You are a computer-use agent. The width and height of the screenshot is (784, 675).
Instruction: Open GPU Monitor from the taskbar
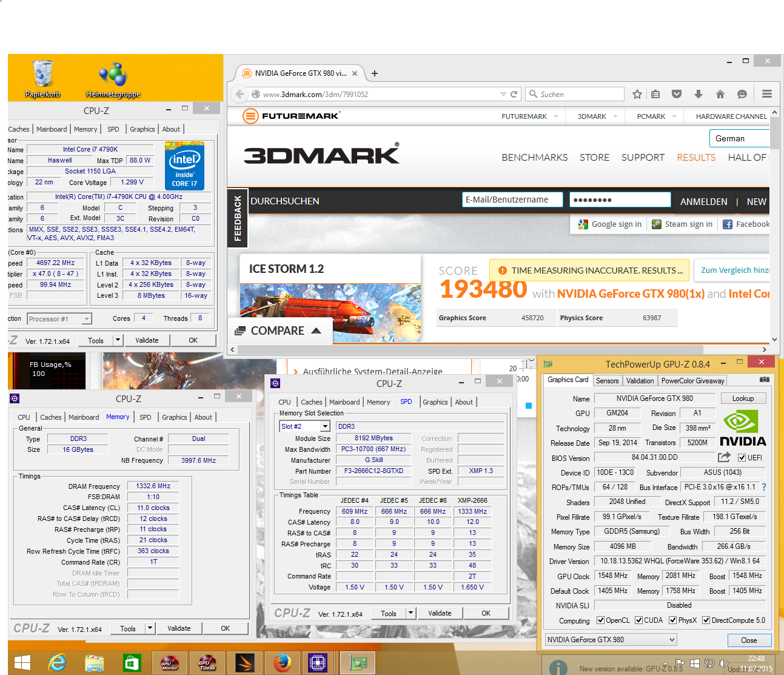point(169,663)
